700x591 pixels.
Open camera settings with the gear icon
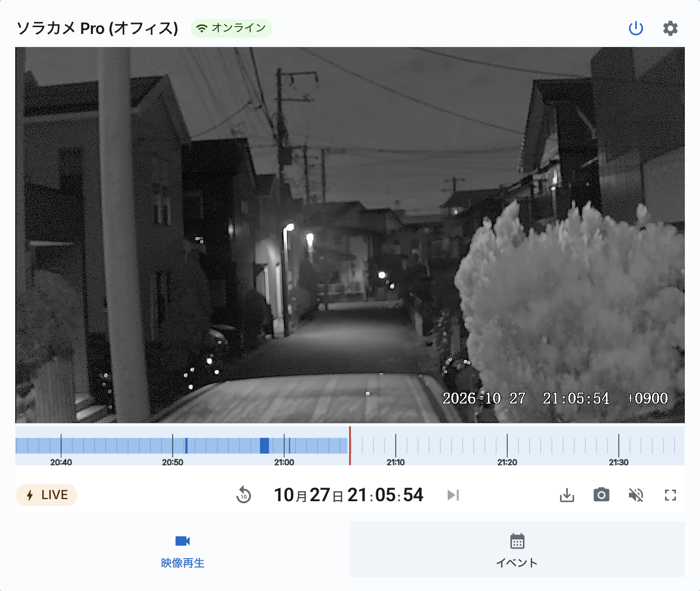click(x=670, y=28)
